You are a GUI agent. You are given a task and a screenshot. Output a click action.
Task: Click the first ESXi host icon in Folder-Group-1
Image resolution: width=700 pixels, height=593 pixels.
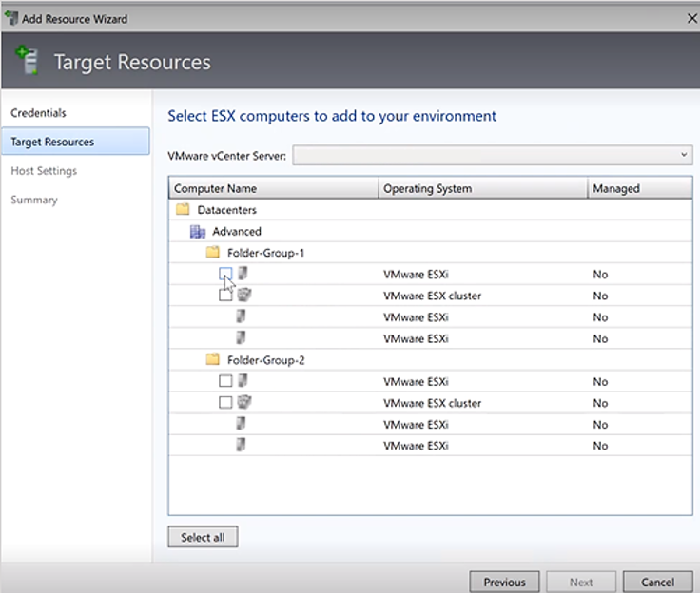click(x=243, y=274)
